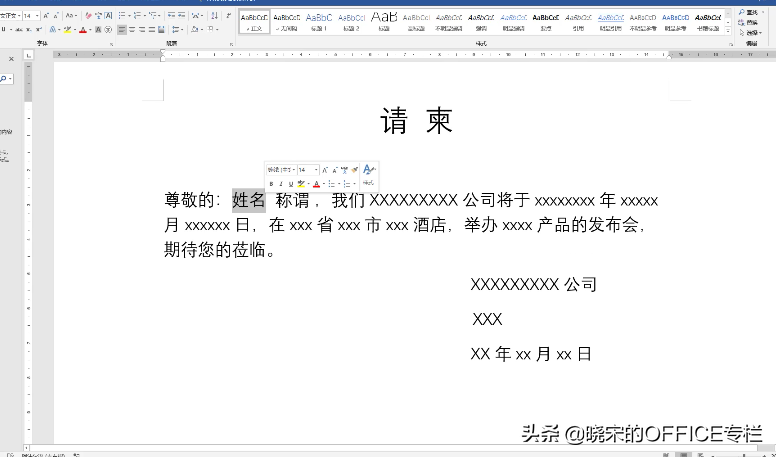Open the mini toolbar font size 14 dropdown
Screen dimensions: 776x457
pos(316,170)
